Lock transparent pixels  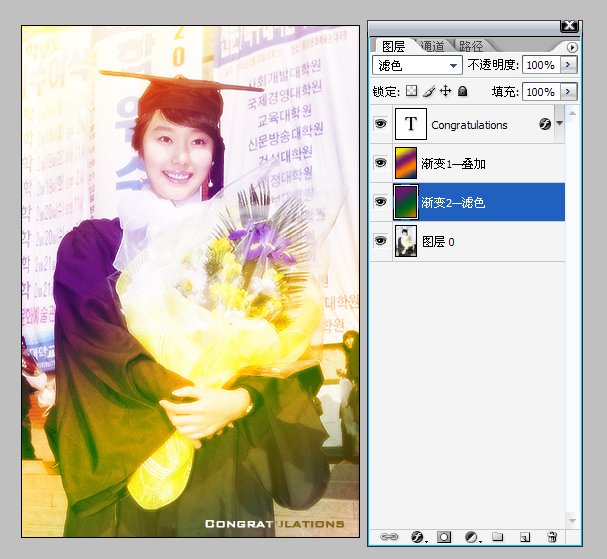(412, 91)
